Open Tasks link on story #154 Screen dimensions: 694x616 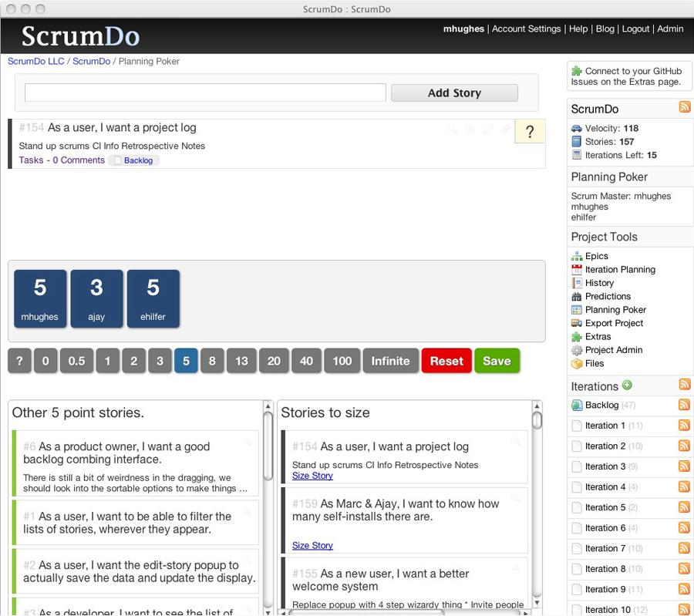point(31,160)
